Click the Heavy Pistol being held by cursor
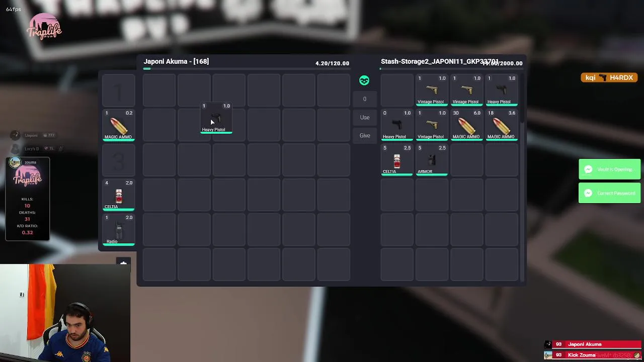644x362 pixels. tap(216, 118)
